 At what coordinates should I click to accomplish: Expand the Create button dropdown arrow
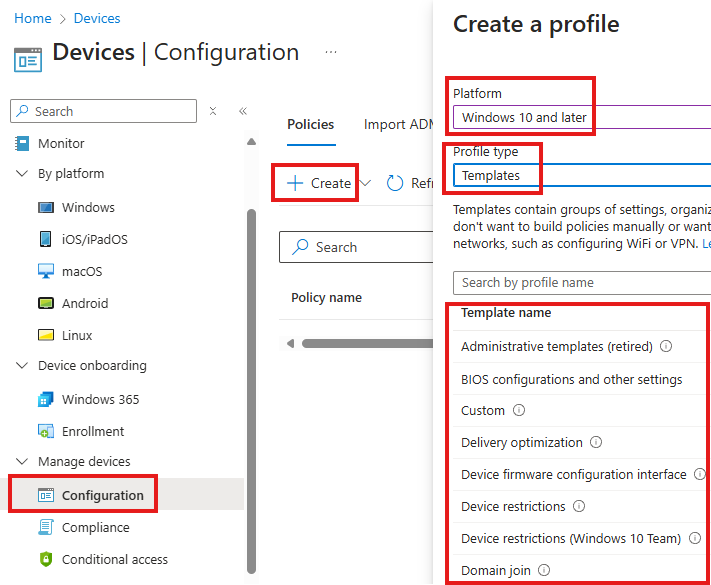[x=365, y=183]
